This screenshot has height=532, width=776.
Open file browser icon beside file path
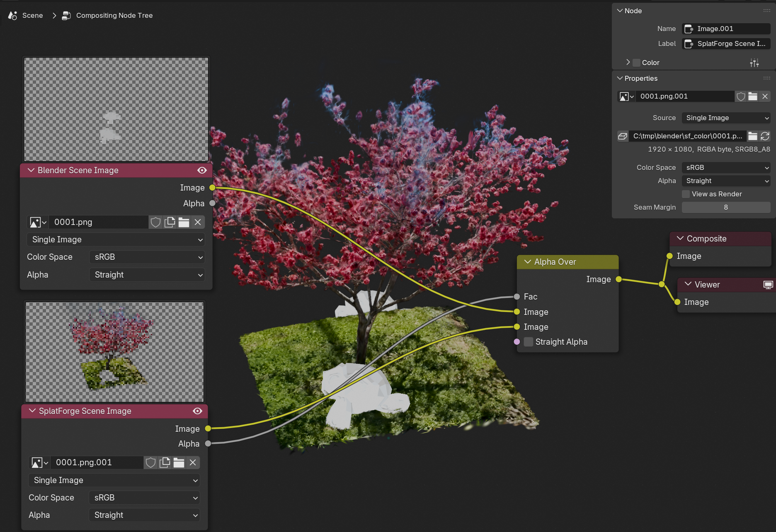click(x=753, y=136)
